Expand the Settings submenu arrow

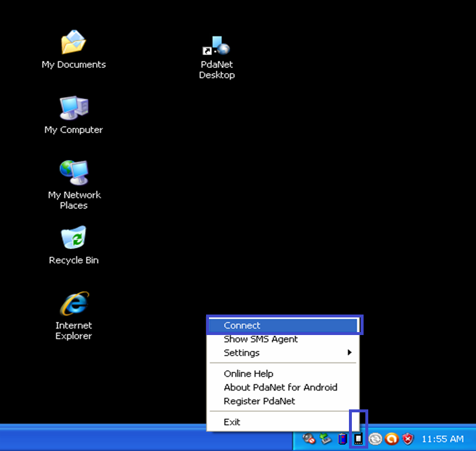pyautogui.click(x=350, y=352)
